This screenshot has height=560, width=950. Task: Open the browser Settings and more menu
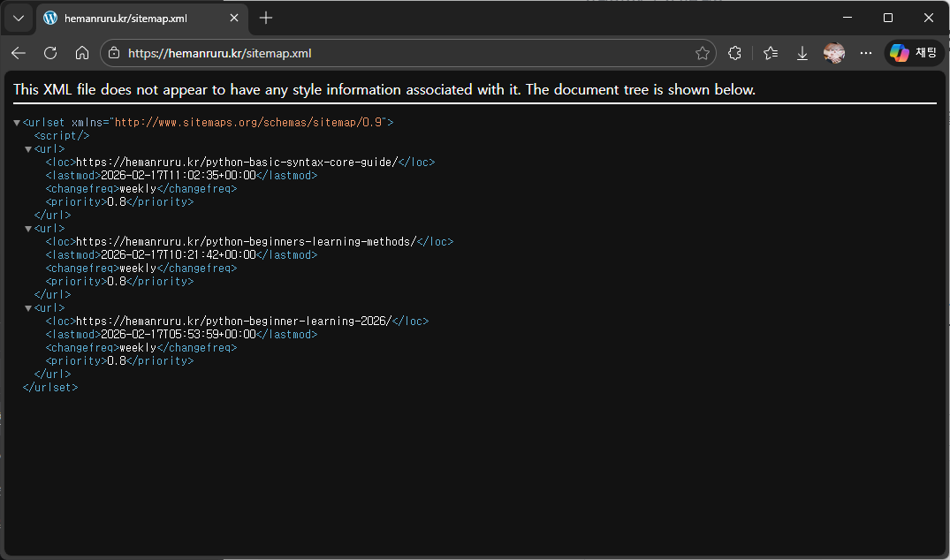866,53
